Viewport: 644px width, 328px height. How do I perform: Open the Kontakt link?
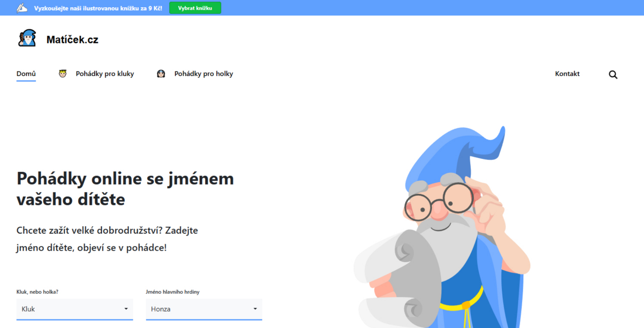tap(567, 74)
